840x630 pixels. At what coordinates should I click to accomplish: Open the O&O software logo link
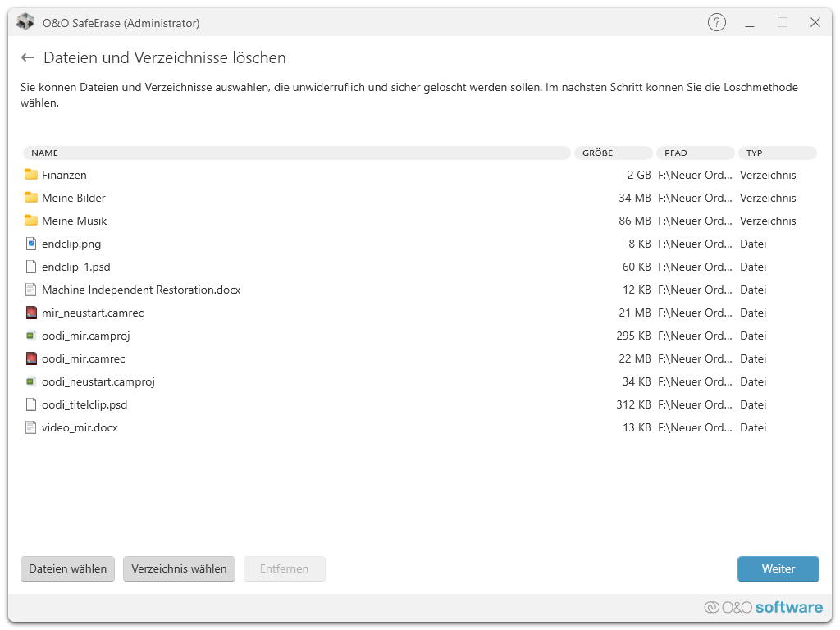tap(763, 608)
